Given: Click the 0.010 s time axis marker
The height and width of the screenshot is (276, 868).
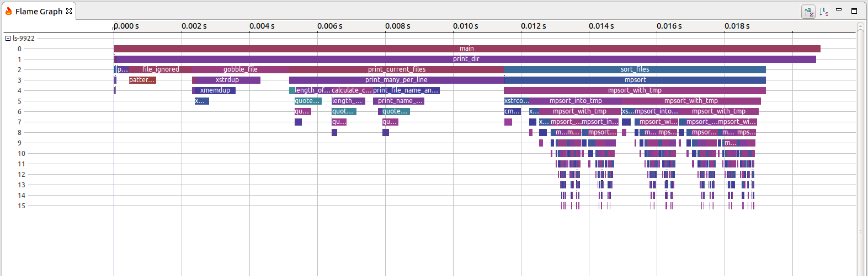Looking at the screenshot, I should tap(465, 26).
